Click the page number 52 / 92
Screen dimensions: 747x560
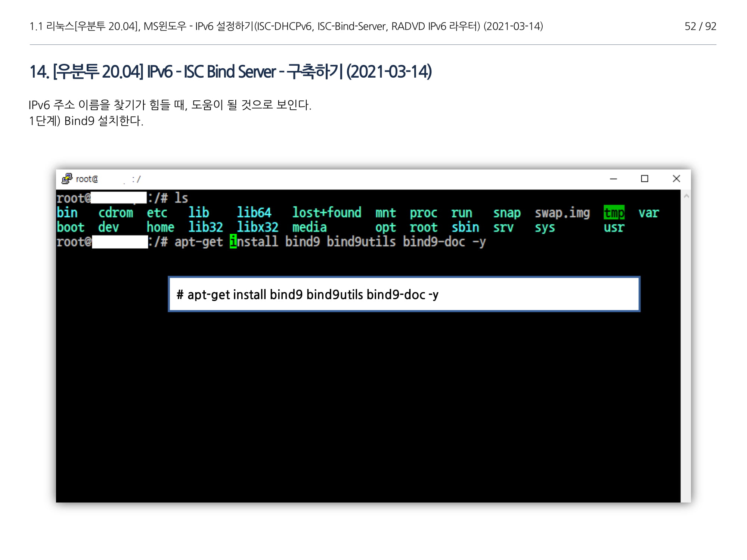(700, 26)
